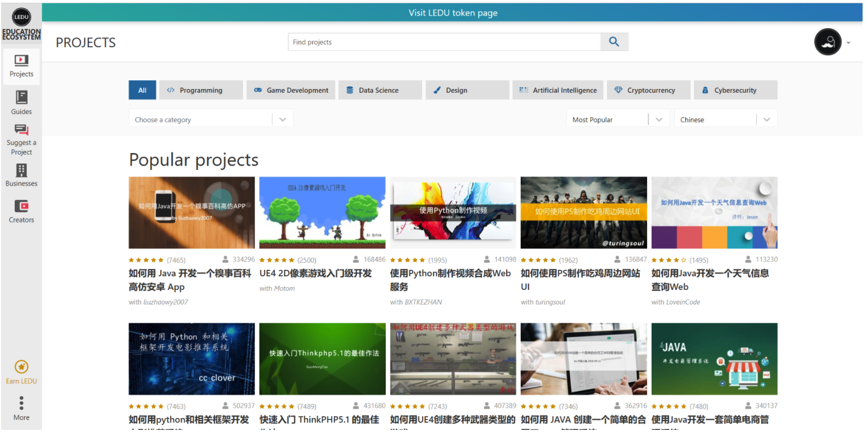Select the Data Science category tab
The height and width of the screenshot is (444, 868).
pyautogui.click(x=380, y=90)
